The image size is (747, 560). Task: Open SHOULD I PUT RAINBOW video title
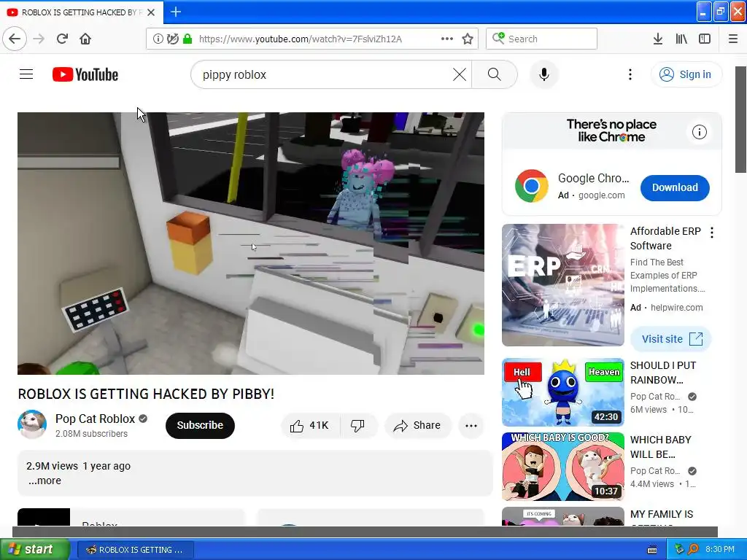663,373
